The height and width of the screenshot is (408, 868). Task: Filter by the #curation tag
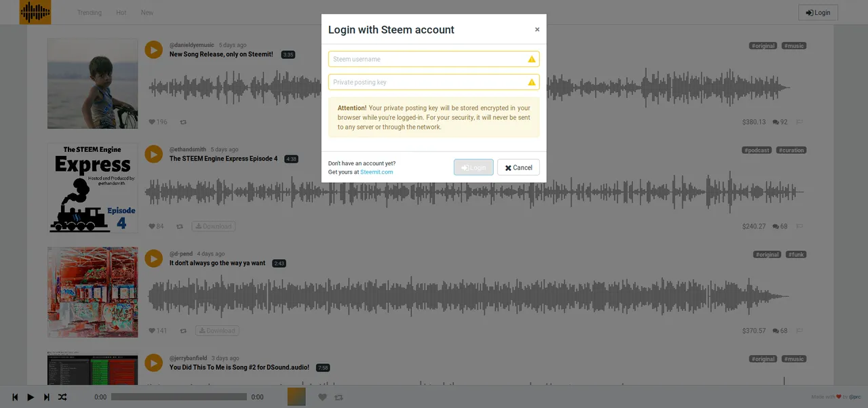point(791,150)
